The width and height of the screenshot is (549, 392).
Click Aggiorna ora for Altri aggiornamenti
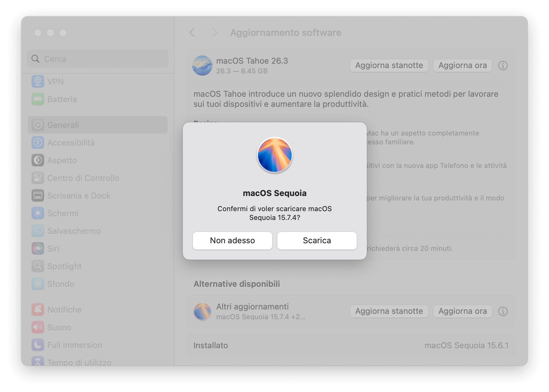[462, 311]
